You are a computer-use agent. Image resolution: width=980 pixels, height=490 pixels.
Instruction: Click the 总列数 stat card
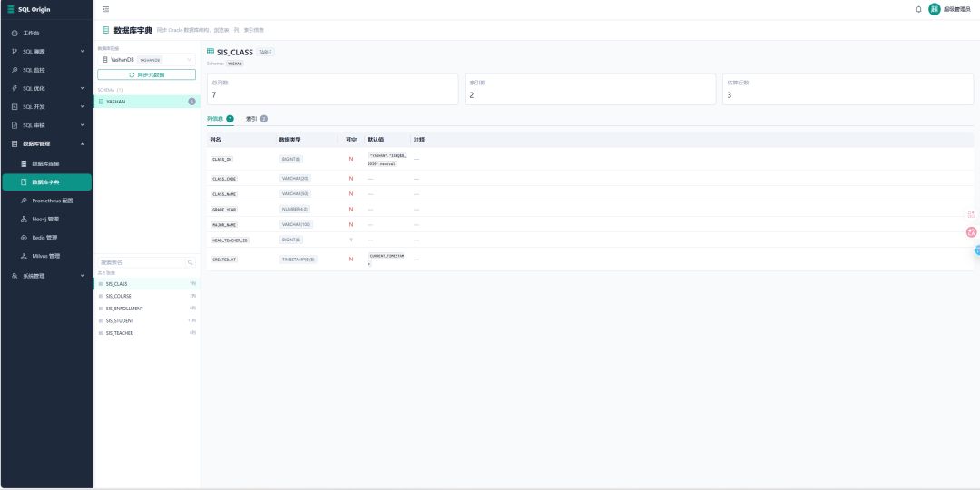click(x=332, y=89)
